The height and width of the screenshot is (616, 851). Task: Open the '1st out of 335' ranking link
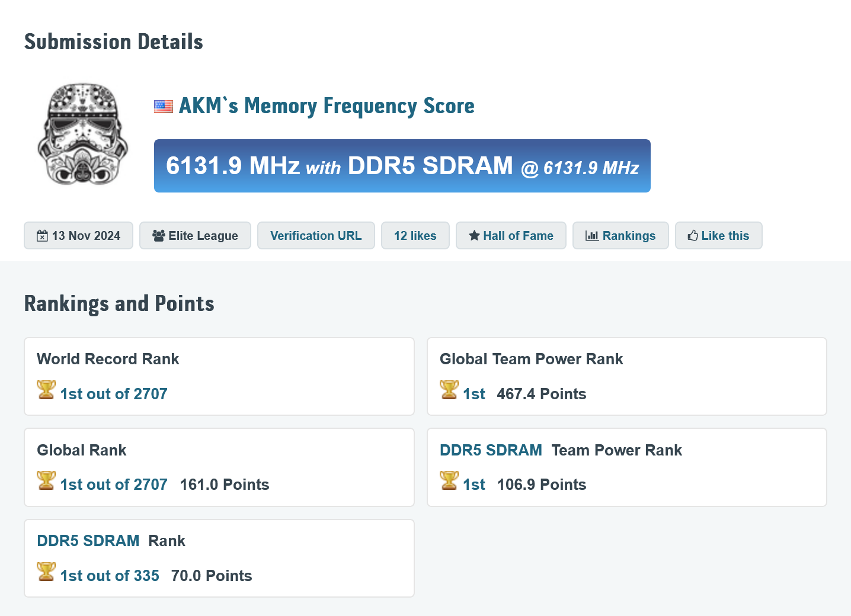[x=110, y=576]
